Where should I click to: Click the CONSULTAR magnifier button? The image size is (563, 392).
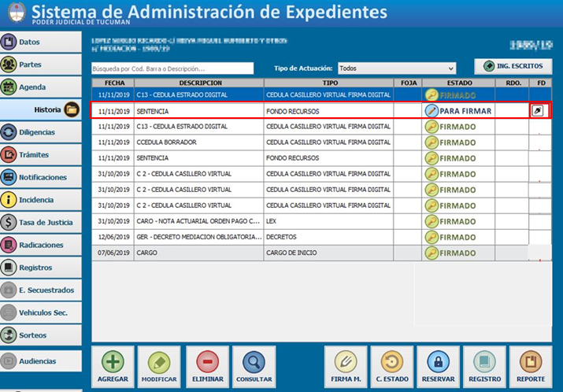click(x=254, y=367)
